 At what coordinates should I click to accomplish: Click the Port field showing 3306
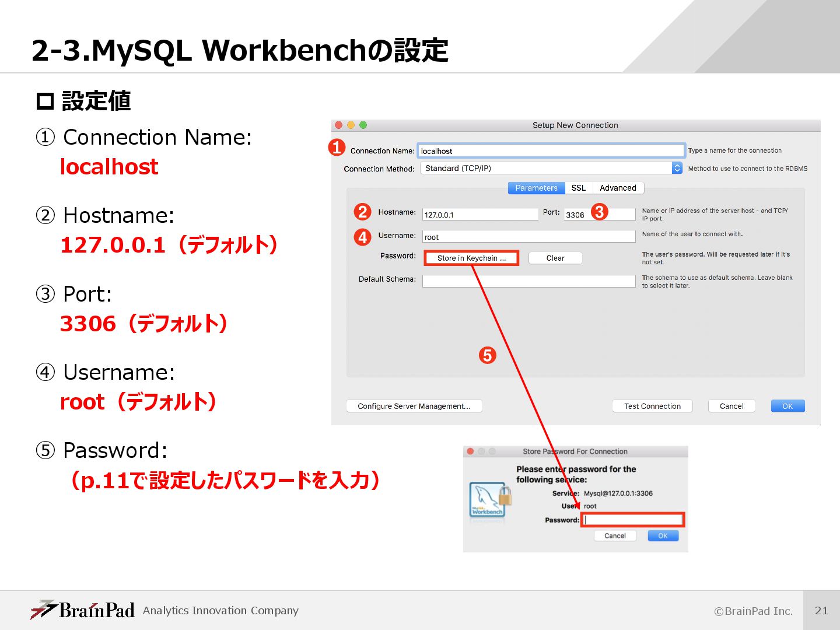[600, 214]
